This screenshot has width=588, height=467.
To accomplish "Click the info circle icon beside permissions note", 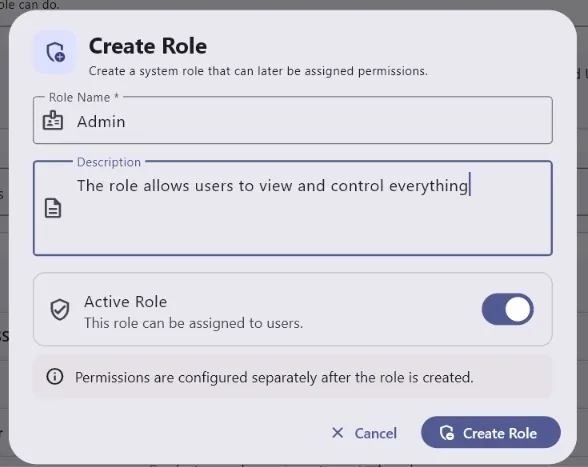I will point(55,377).
